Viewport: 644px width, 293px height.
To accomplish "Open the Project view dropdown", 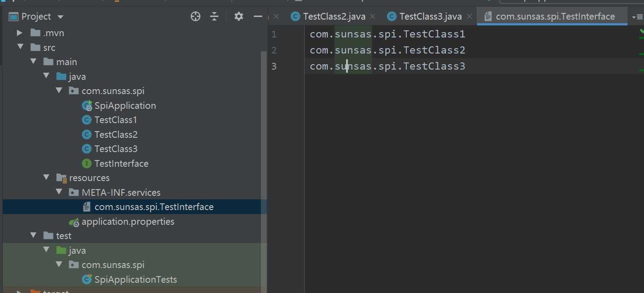I will click(61, 17).
